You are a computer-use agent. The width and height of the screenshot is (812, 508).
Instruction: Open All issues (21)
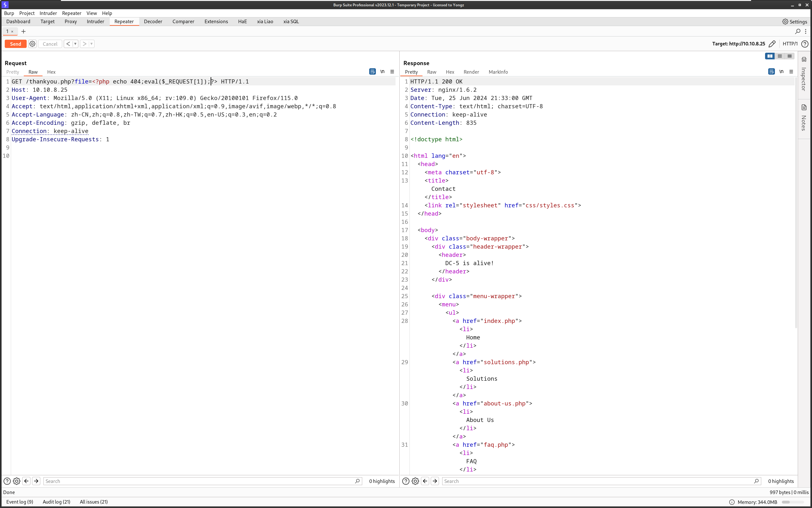click(x=94, y=502)
